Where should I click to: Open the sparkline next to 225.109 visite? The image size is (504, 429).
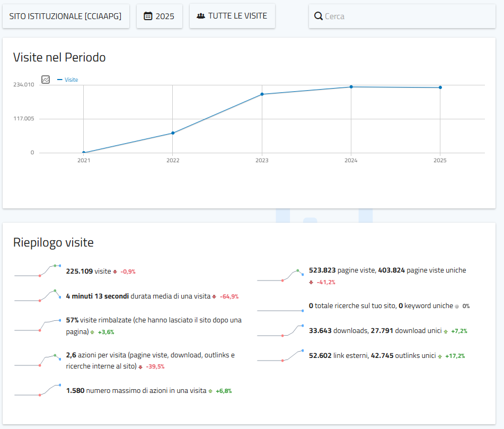(x=38, y=271)
